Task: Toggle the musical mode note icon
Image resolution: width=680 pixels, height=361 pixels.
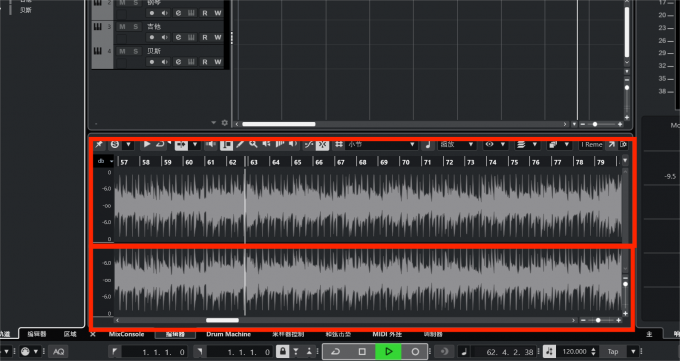Action: [x=428, y=144]
